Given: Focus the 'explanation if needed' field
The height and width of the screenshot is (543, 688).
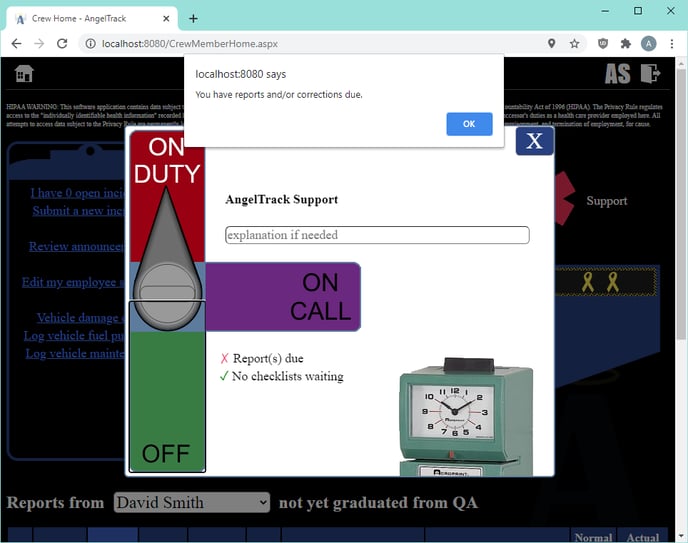Looking at the screenshot, I should pyautogui.click(x=377, y=235).
